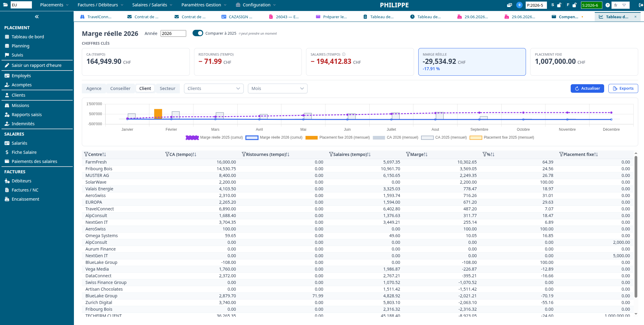
Task: Toggle the CA 2026 (mensuel) legend
Action: 395,137
